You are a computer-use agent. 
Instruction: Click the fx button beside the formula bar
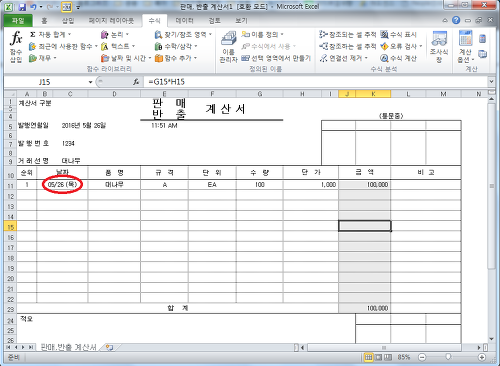(136, 82)
